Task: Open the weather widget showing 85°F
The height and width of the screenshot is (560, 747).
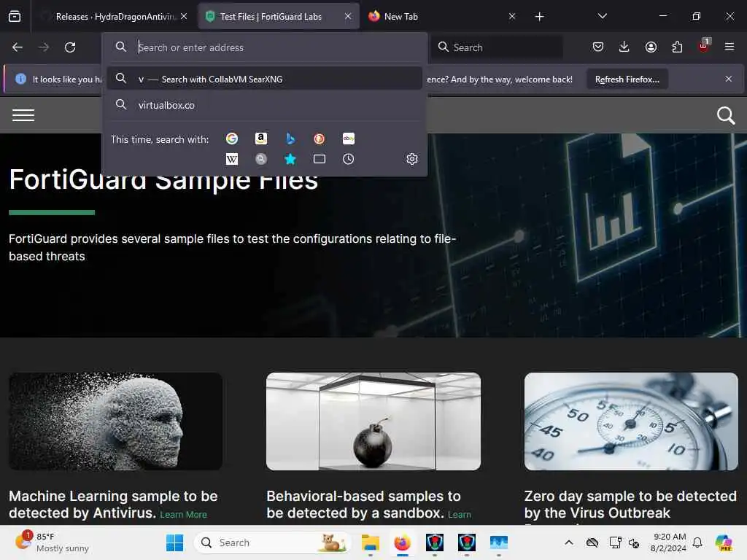Action: 52,542
